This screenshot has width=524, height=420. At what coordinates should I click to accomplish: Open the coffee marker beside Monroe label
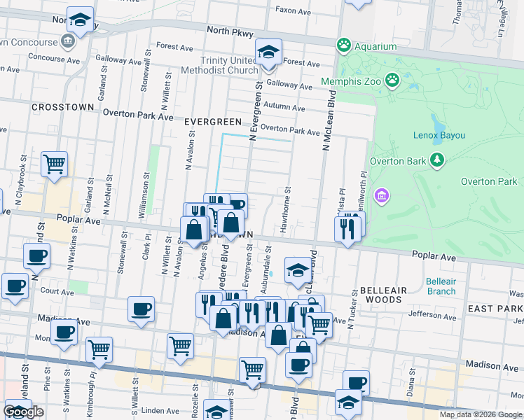coord(64,333)
